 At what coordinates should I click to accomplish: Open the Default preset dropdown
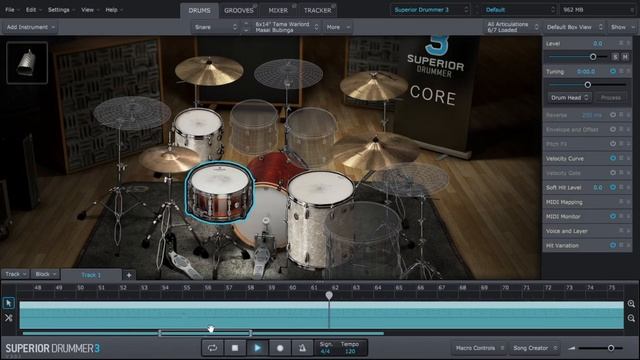(x=519, y=9)
